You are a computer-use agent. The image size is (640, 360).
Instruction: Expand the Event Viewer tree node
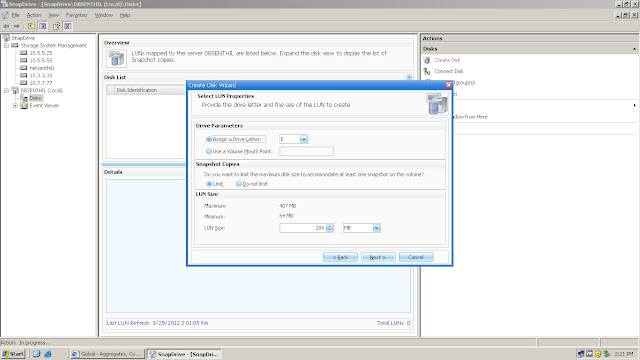[x=16, y=105]
